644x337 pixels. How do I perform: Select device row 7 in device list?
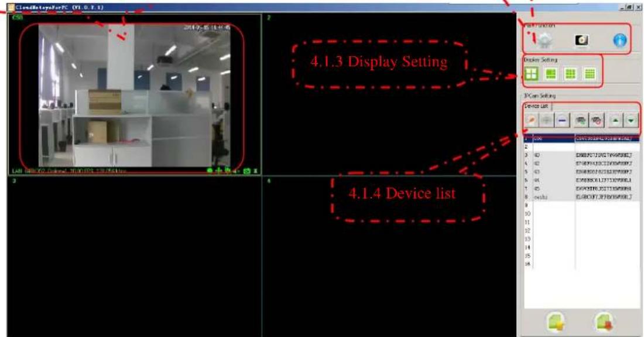coord(581,189)
